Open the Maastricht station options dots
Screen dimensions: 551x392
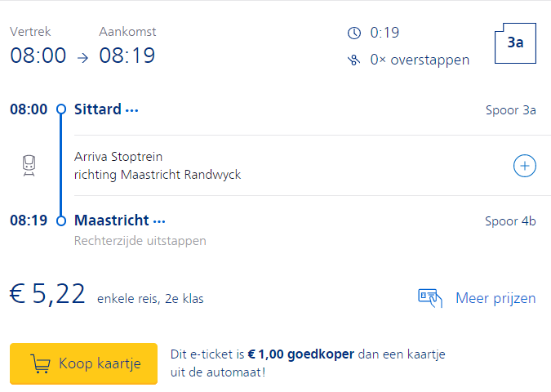[159, 221]
